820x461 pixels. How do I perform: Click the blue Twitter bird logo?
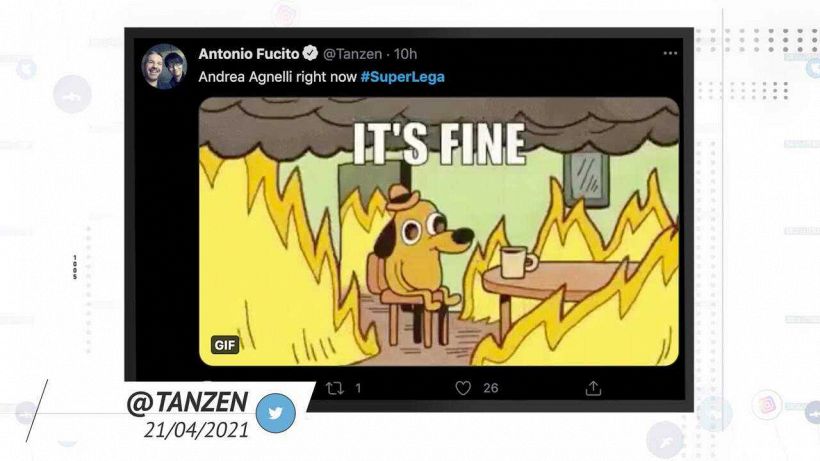click(276, 413)
